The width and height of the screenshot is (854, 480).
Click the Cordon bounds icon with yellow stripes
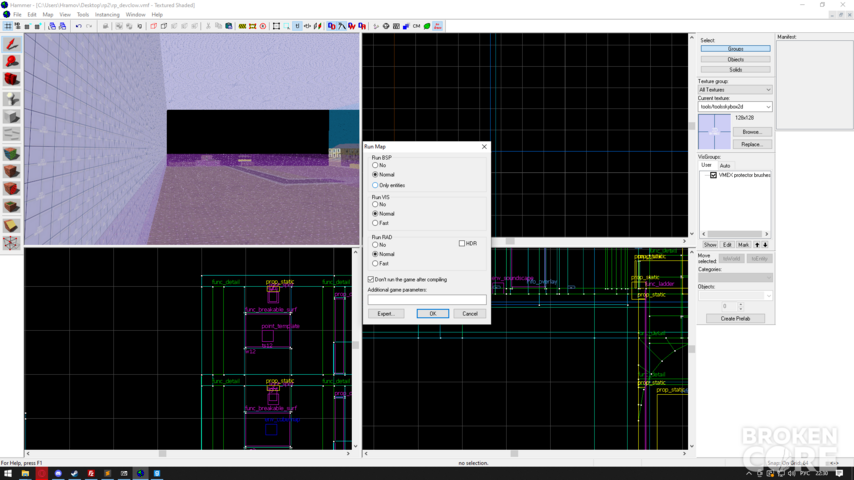click(x=242, y=26)
